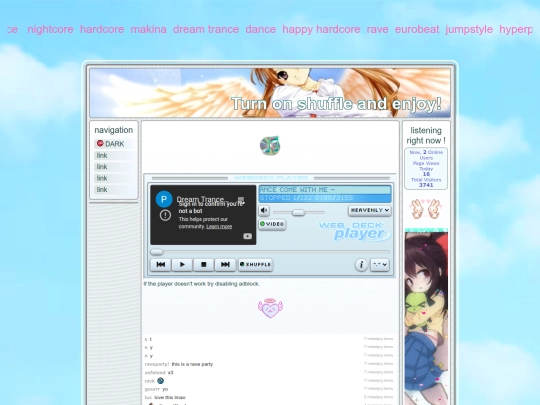
Task: Click the Total Visitors 3741 counter
Action: point(426,183)
